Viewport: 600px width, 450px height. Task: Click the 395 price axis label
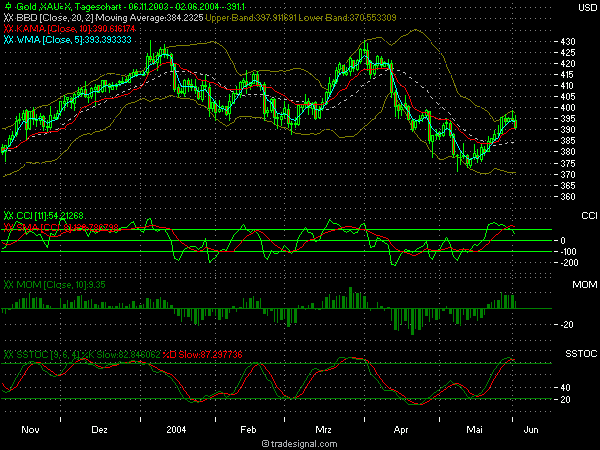click(568, 119)
